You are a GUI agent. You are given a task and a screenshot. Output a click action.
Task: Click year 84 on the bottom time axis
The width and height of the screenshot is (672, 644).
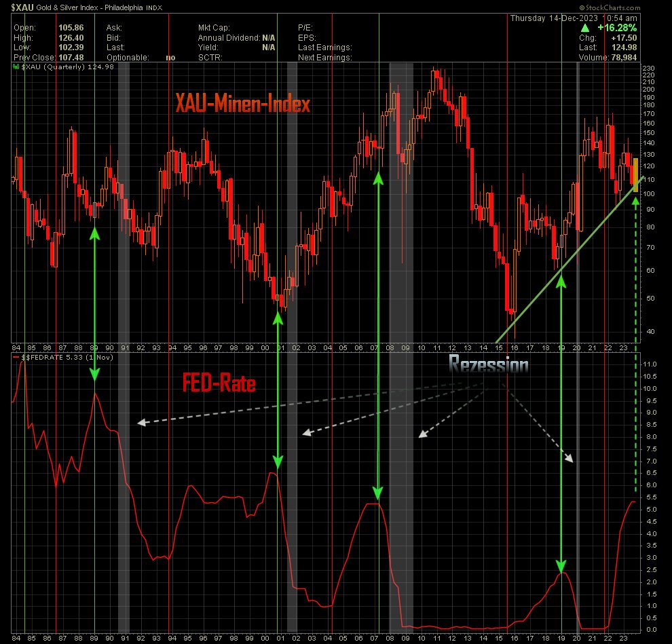[16, 638]
